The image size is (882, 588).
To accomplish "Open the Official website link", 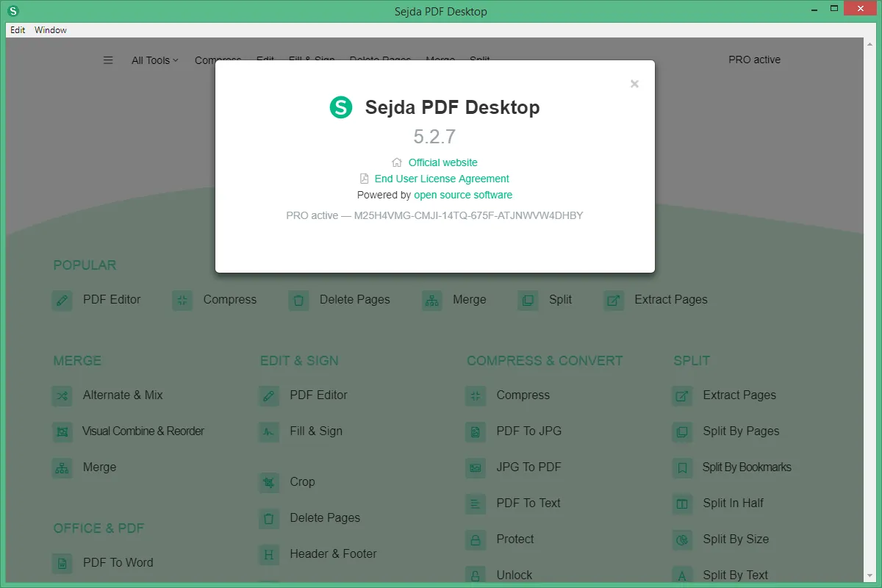I will click(x=443, y=162).
